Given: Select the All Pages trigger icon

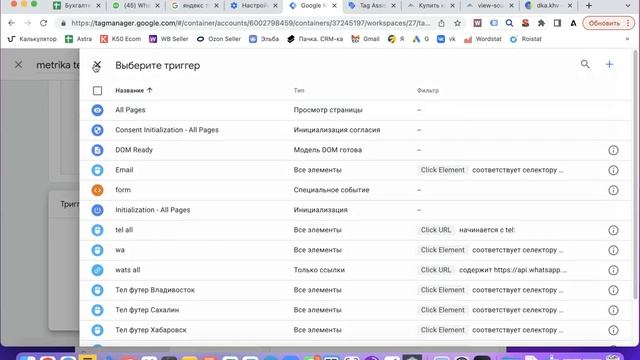Looking at the screenshot, I should pyautogui.click(x=97, y=110).
